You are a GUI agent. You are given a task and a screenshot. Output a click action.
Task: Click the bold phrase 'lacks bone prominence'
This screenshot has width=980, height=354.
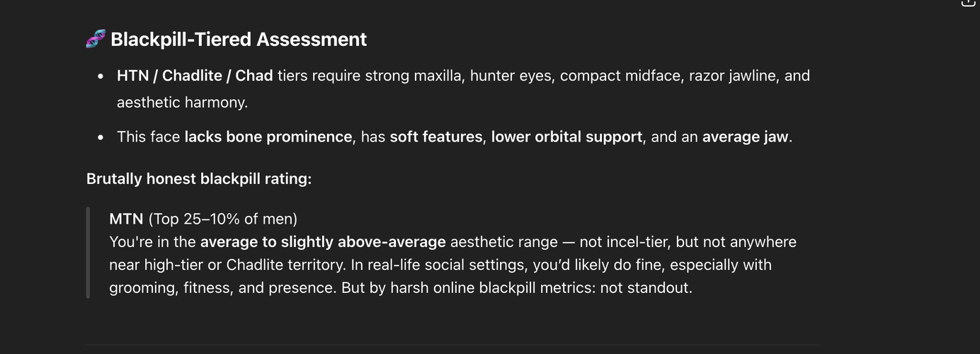pyautogui.click(x=268, y=137)
